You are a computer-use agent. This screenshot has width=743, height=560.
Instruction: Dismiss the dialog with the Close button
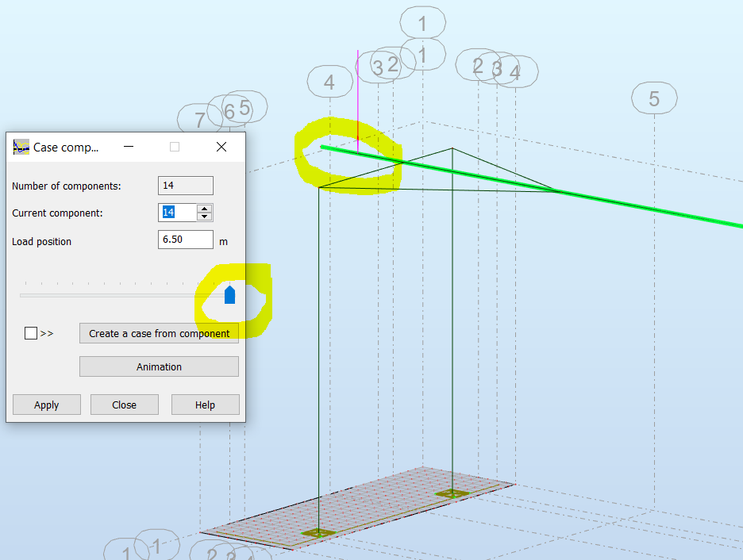click(124, 404)
